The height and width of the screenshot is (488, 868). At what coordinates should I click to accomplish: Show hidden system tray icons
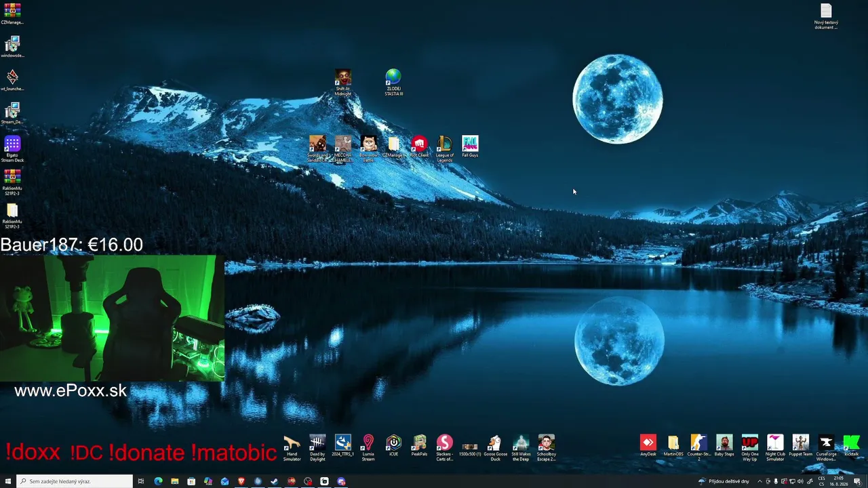click(x=759, y=481)
